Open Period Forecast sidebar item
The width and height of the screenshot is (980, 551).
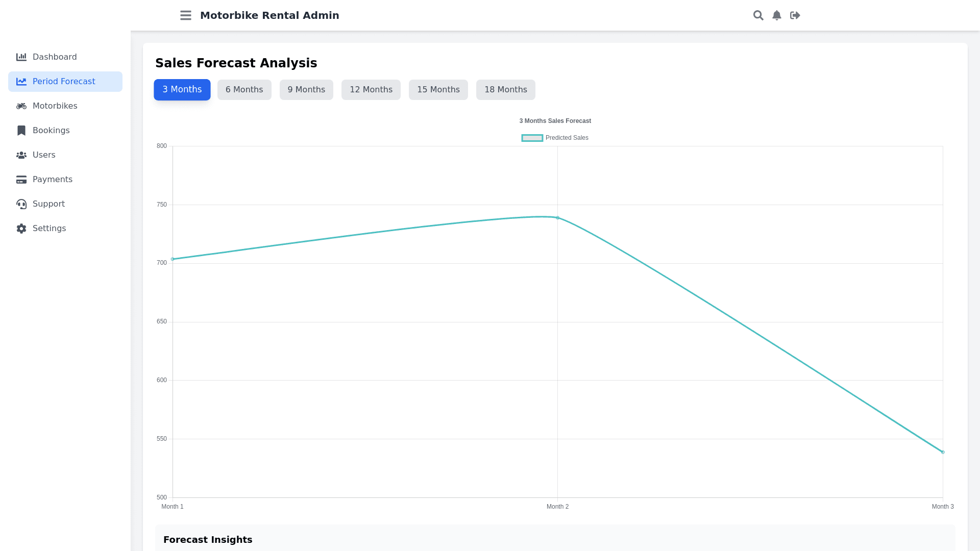coord(64,82)
